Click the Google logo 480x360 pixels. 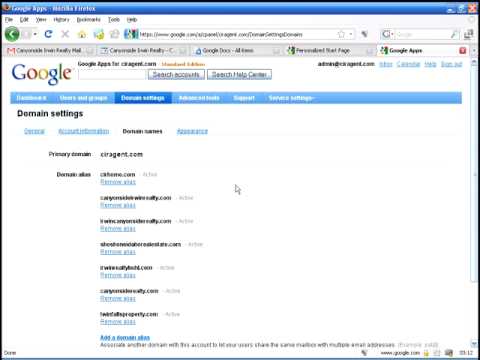point(42,73)
